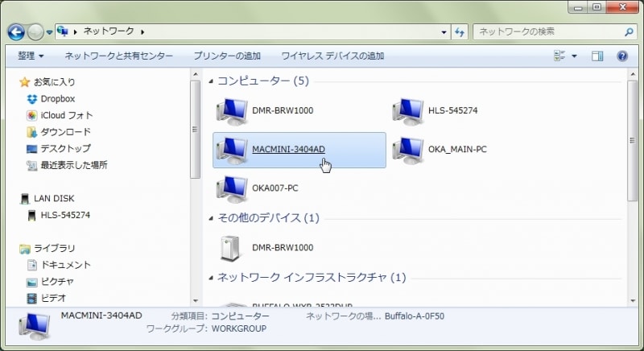Collapse the その他のデバイス (1) group
The width and height of the screenshot is (644, 351).
pyautogui.click(x=211, y=218)
